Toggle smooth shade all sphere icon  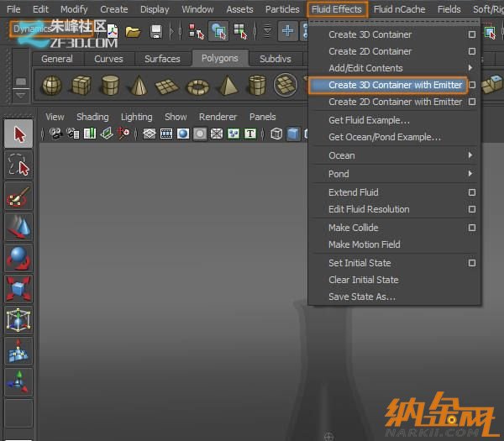coord(183,134)
